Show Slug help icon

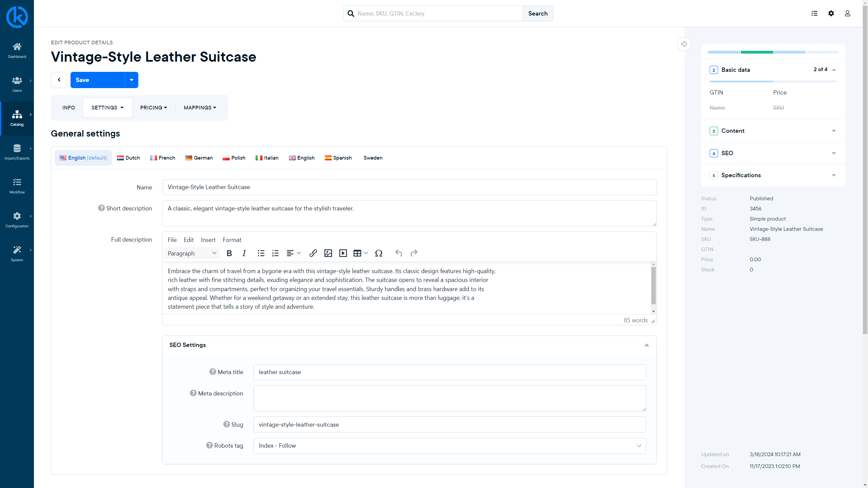pyautogui.click(x=226, y=424)
